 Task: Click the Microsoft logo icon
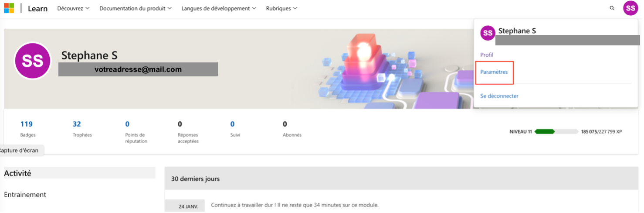pyautogui.click(x=9, y=8)
